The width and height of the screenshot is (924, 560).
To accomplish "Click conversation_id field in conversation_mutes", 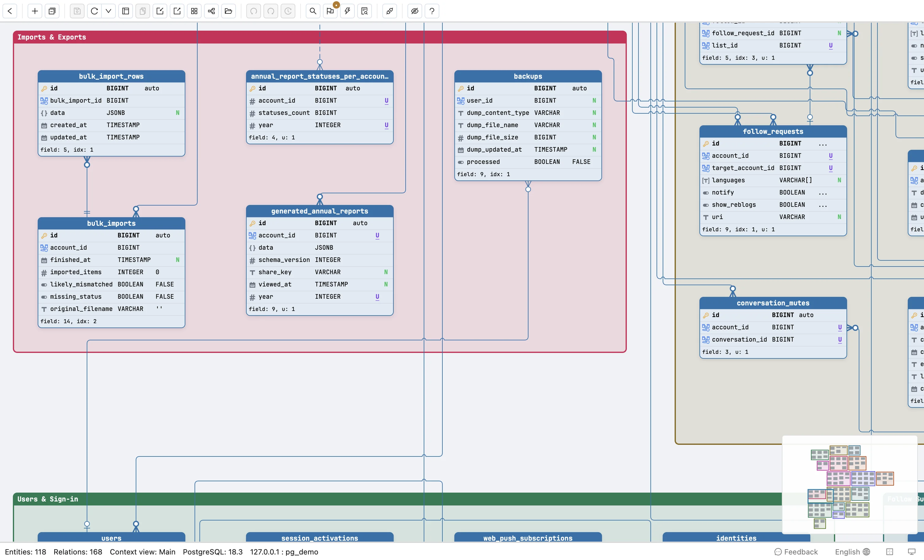I will pyautogui.click(x=773, y=339).
